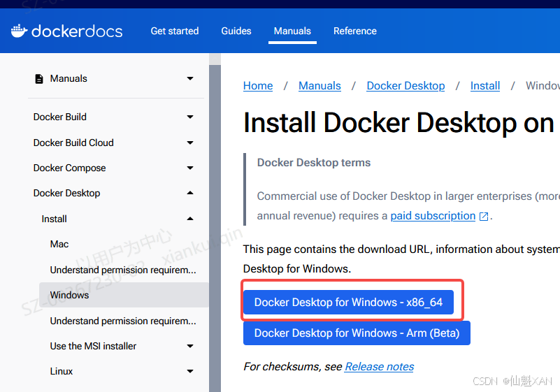Click the Install breadcrumb link
Viewport: 560px width, 392px height.
(x=485, y=86)
